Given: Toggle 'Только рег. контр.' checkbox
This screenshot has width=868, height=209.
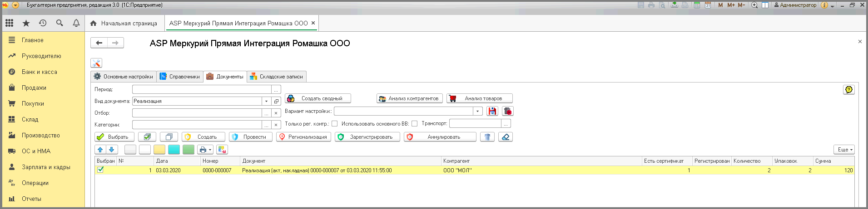Looking at the screenshot, I should coord(335,123).
